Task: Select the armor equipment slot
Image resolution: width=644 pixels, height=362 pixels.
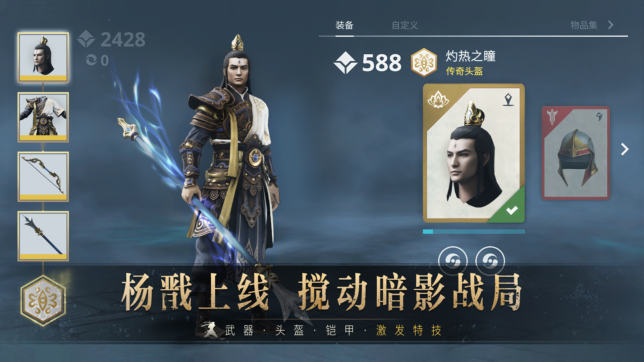Action: click(x=43, y=117)
